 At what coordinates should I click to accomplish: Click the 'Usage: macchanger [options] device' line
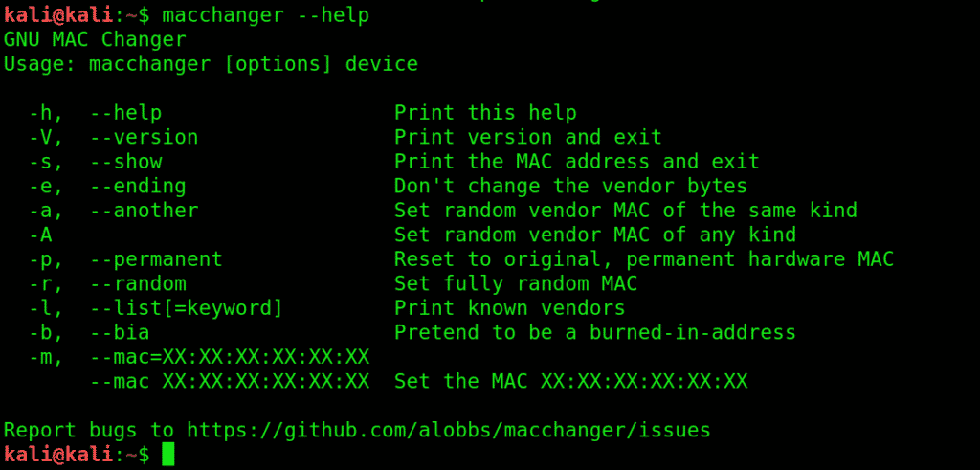click(211, 65)
